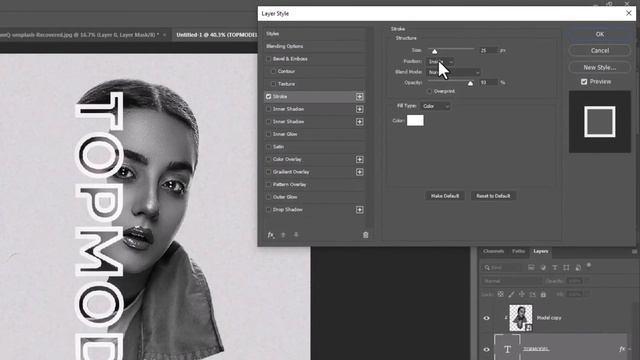Click the type layers filter icon

click(x=555, y=268)
